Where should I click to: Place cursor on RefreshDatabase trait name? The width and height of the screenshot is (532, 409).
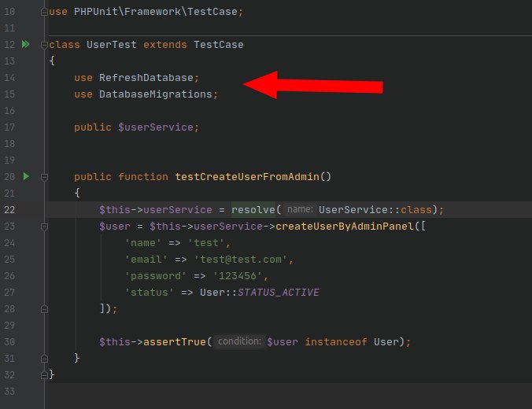tap(146, 78)
